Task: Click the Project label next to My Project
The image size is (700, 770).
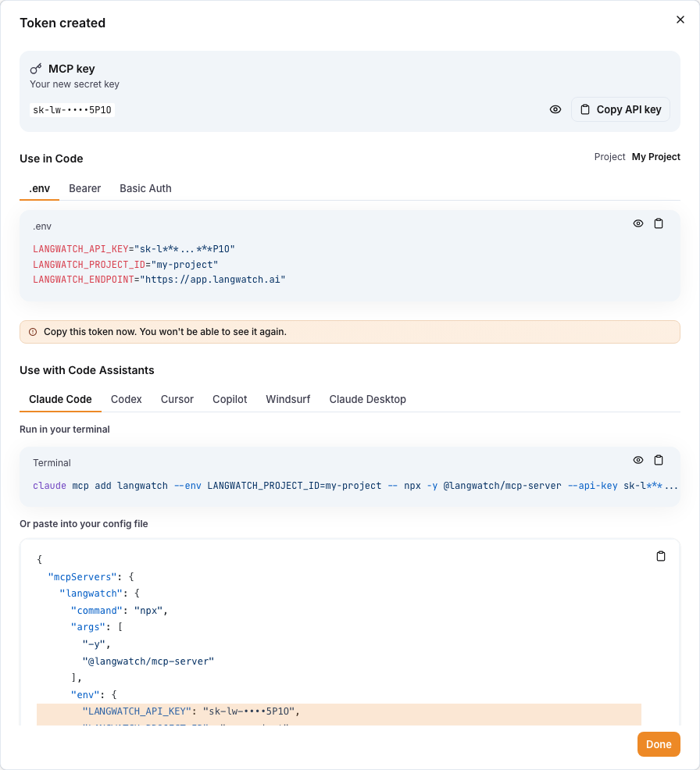Action: [609, 157]
